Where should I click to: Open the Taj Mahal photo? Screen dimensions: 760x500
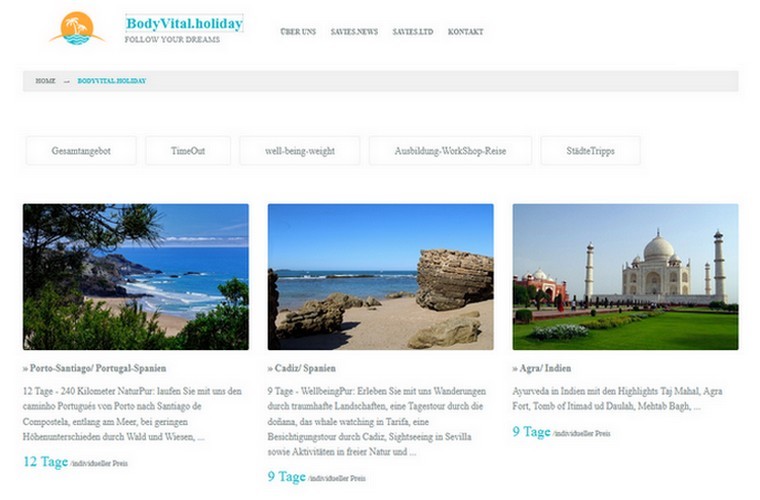[x=626, y=277]
